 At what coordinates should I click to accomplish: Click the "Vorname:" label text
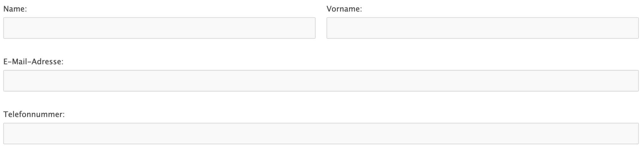click(344, 9)
